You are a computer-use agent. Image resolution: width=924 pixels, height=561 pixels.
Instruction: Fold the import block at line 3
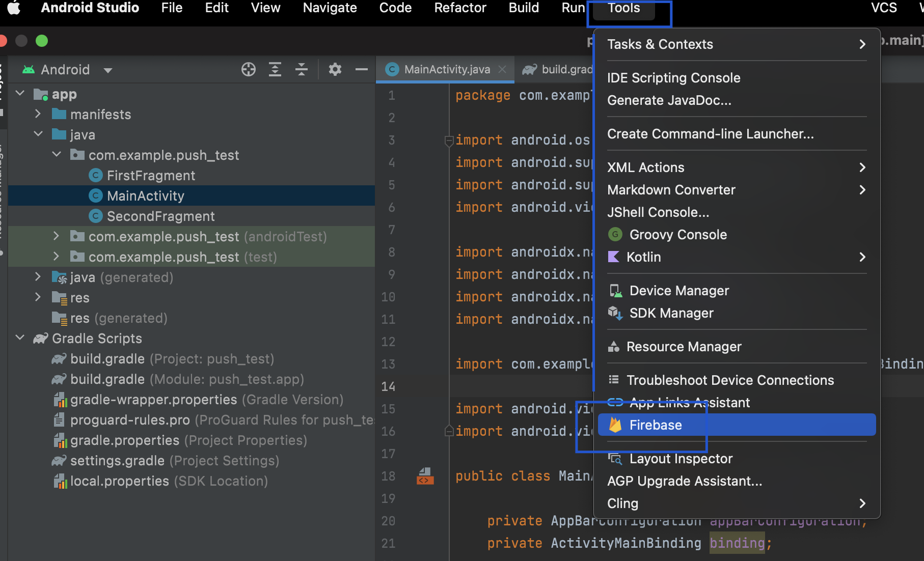[x=449, y=141]
